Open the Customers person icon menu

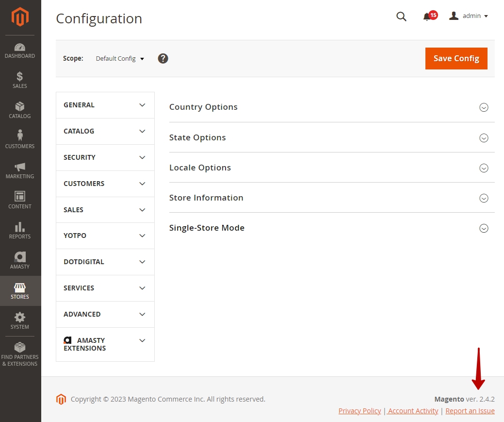20,140
